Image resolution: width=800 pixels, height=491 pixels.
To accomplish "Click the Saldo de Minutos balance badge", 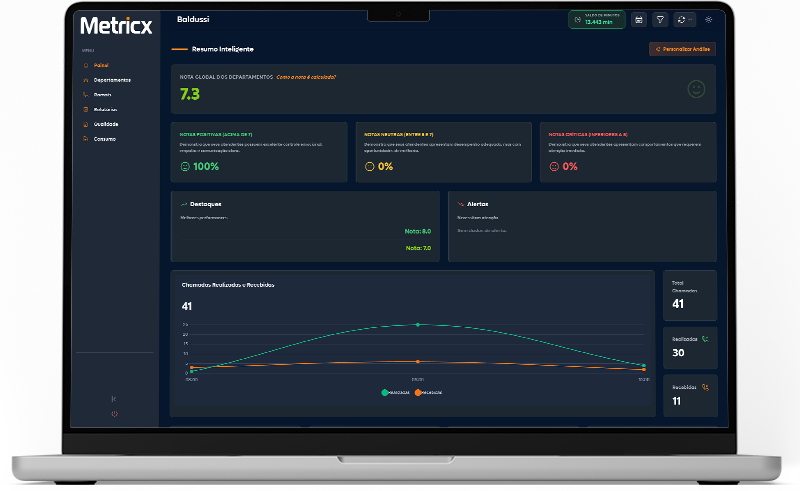I will pyautogui.click(x=596, y=19).
